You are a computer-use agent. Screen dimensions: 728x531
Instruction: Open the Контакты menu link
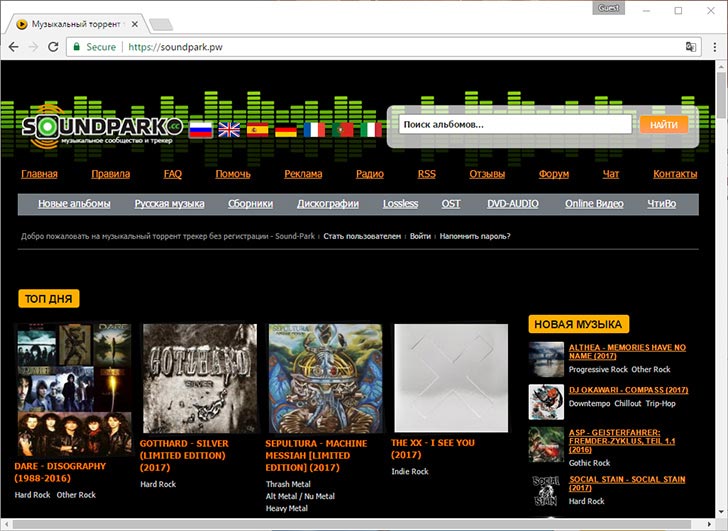pyautogui.click(x=675, y=174)
